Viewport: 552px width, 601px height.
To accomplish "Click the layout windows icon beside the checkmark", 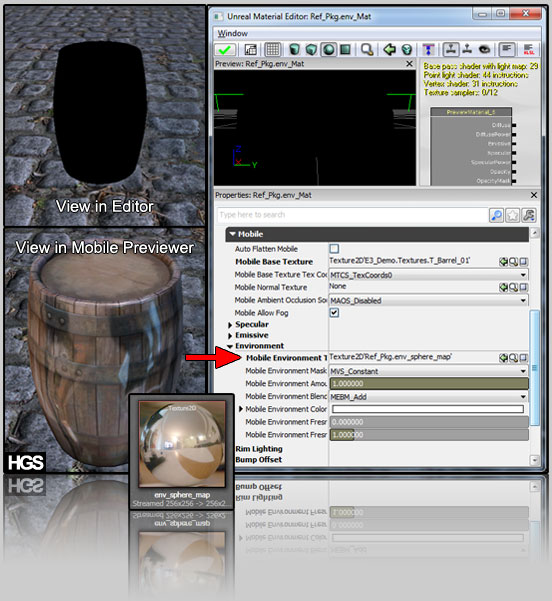I will tap(250, 49).
